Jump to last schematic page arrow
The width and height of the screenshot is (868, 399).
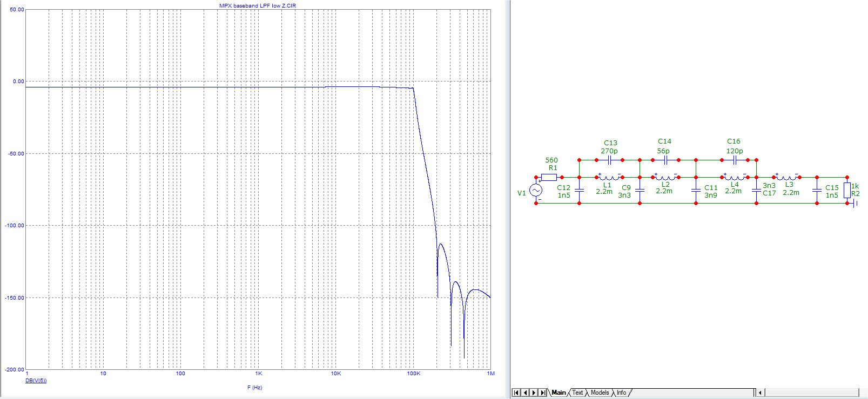[x=542, y=393]
